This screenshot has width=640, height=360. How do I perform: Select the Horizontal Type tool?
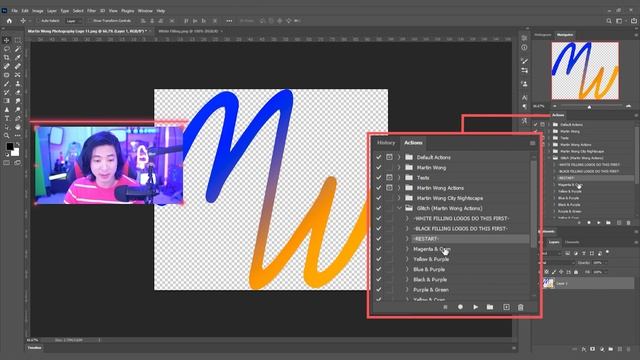pos(7,118)
